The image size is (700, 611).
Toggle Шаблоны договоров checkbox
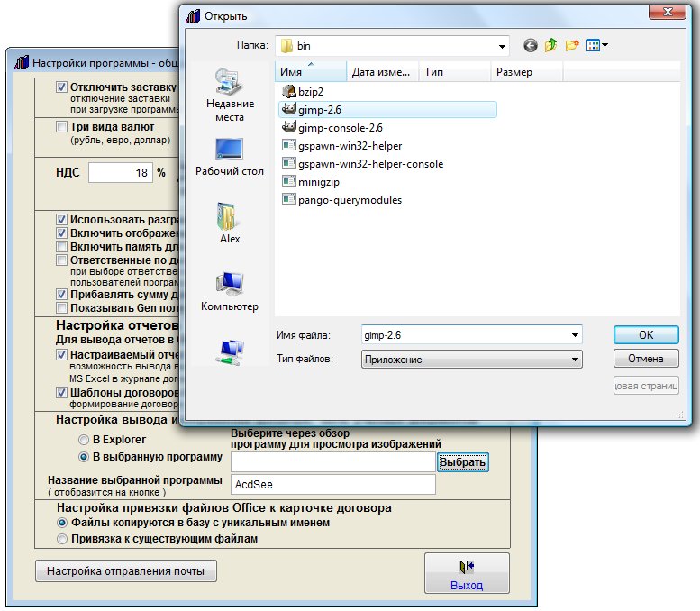click(x=61, y=393)
